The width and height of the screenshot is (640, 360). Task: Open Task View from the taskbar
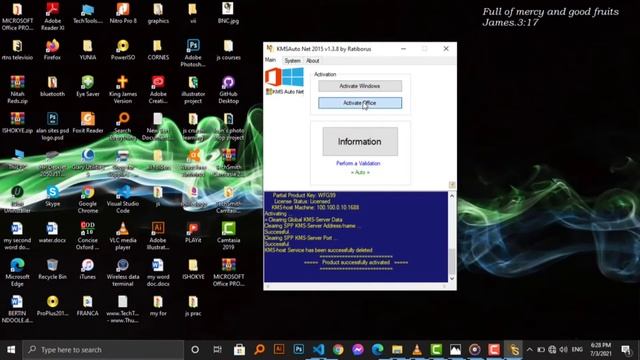tap(217, 350)
